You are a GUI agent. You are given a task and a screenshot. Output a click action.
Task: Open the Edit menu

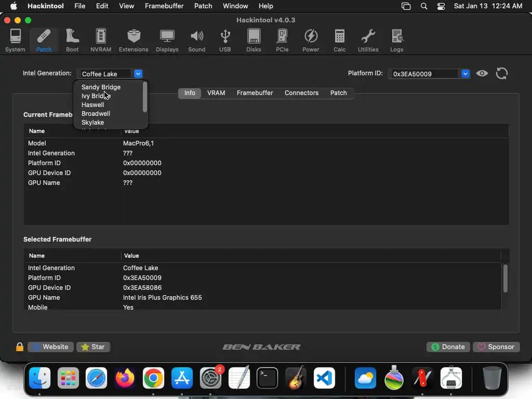click(x=102, y=6)
